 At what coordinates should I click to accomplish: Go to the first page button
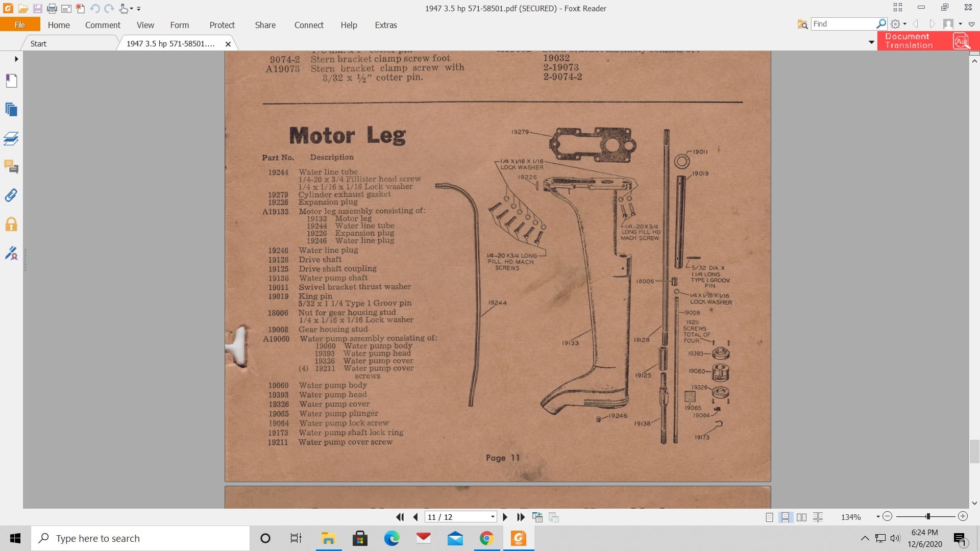400,517
